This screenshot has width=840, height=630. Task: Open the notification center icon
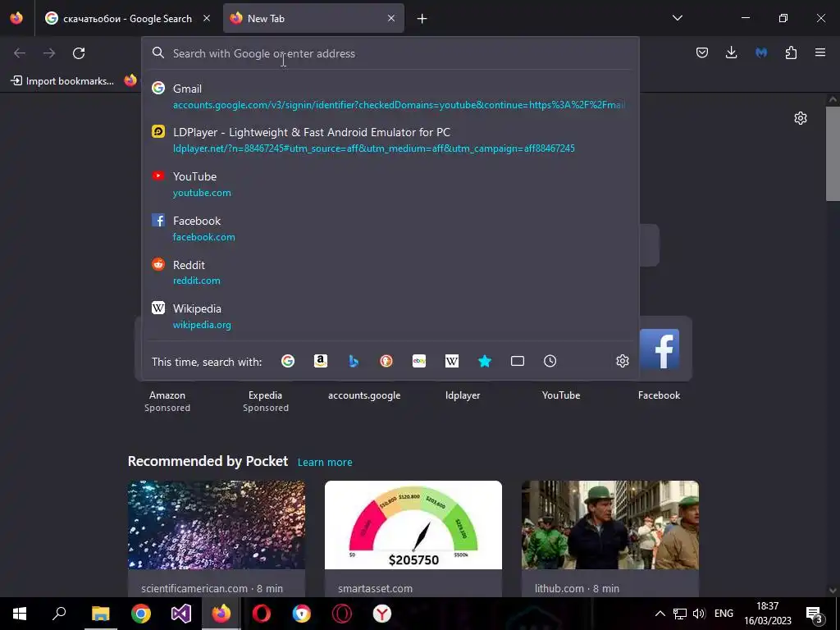tap(814, 614)
